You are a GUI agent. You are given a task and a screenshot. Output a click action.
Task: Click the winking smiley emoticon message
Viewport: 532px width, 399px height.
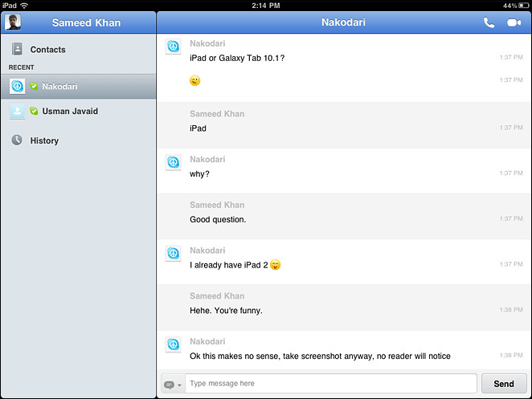point(194,80)
